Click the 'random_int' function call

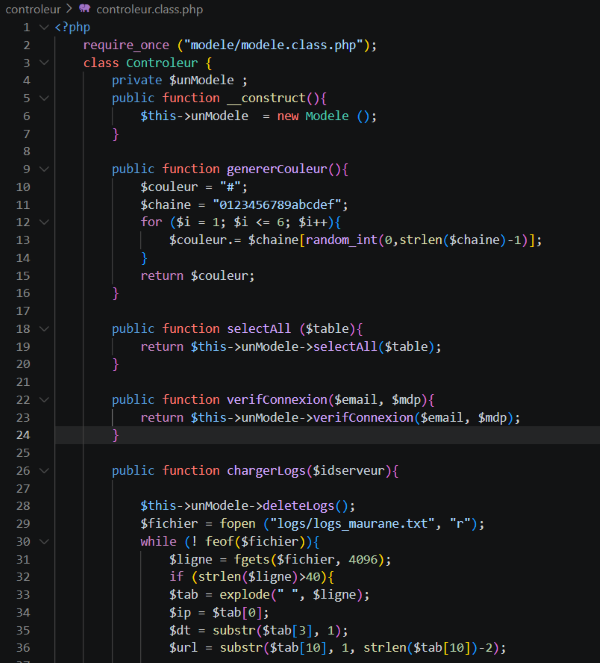342,240
